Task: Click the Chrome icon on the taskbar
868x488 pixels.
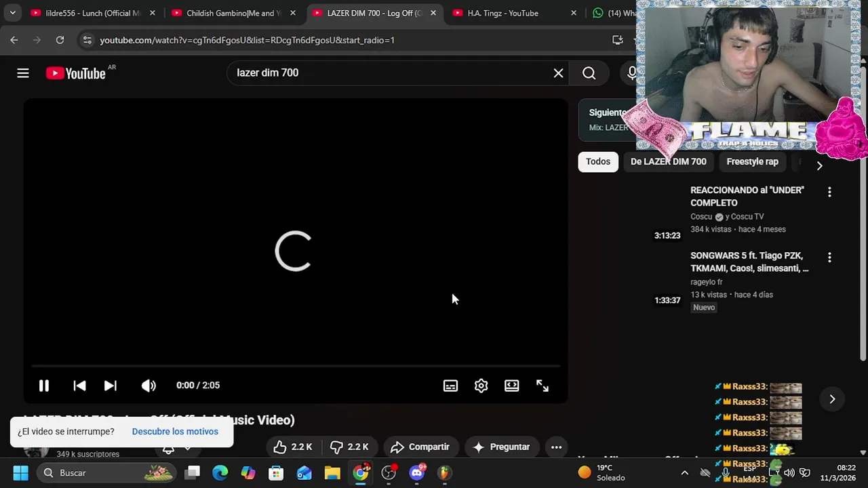Action: pos(361,472)
